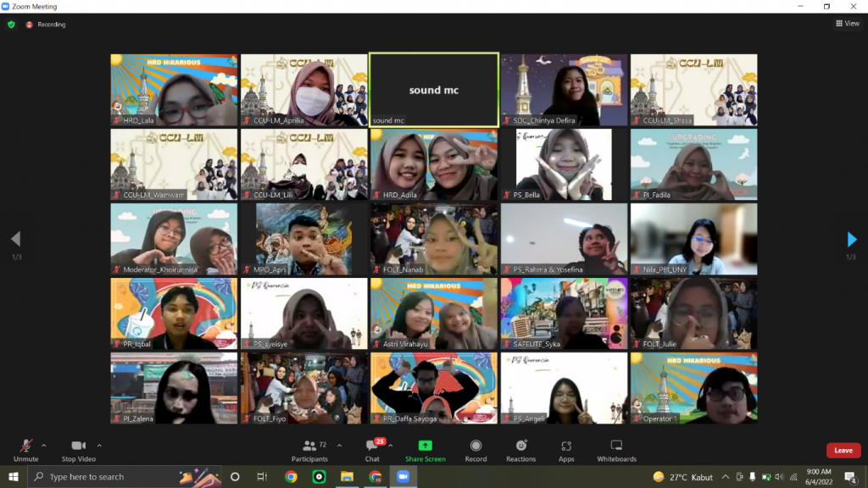Open the Chat panel with 25 unread

[372, 446]
